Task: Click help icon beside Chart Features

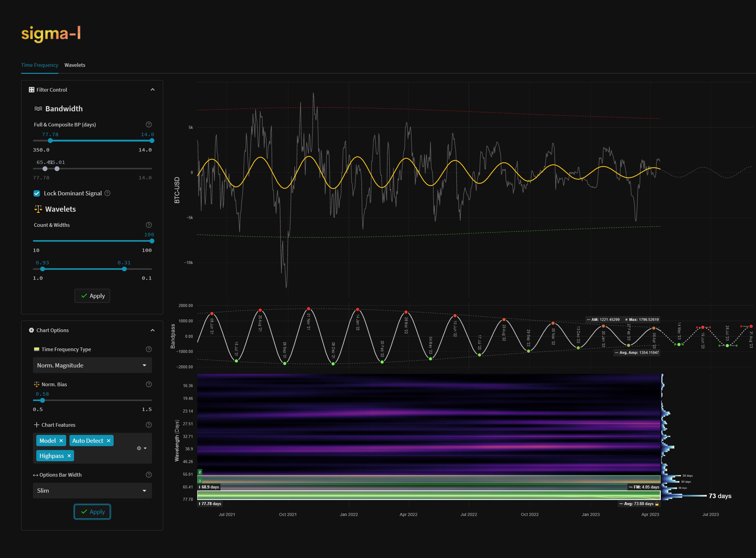Action: (148, 425)
